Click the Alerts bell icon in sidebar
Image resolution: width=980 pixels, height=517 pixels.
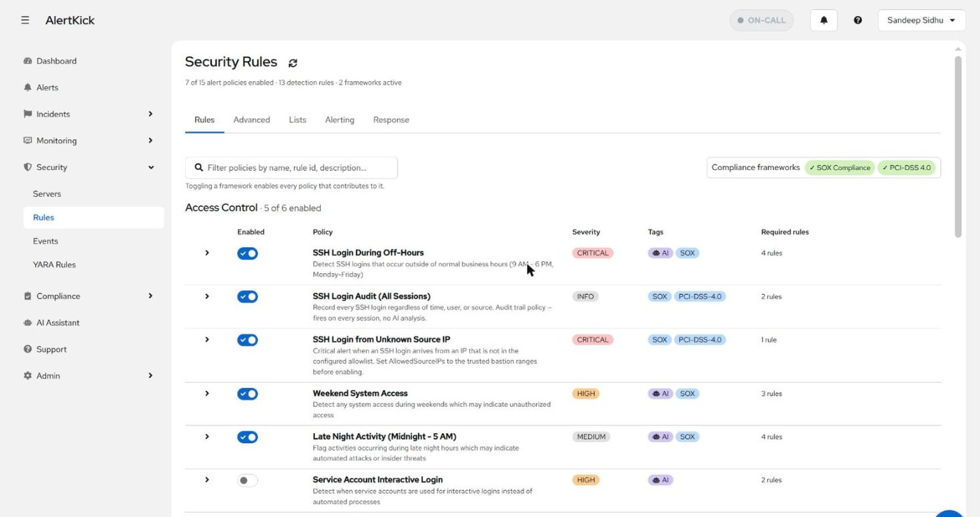[x=28, y=87]
